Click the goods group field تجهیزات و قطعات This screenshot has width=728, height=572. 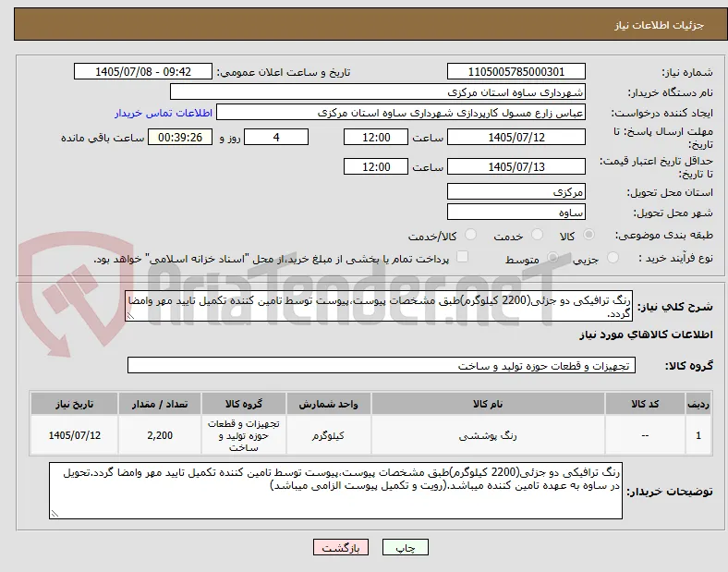[x=382, y=365]
